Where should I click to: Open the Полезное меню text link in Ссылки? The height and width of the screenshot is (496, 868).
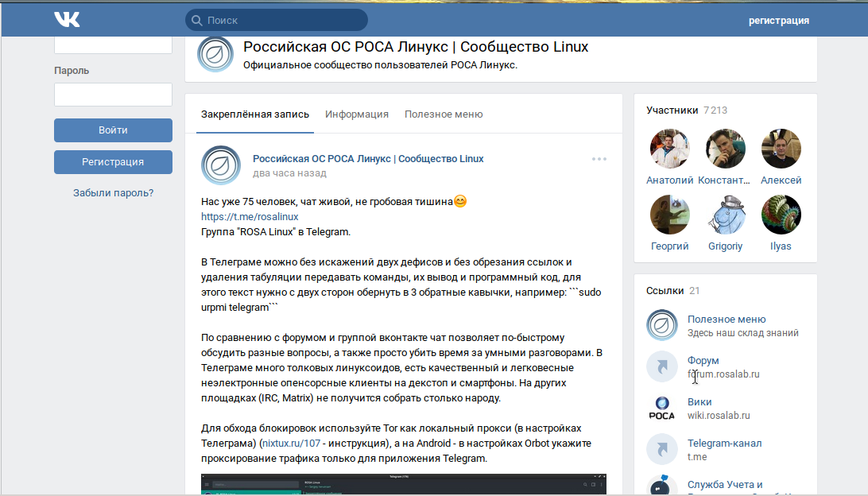[x=727, y=319]
